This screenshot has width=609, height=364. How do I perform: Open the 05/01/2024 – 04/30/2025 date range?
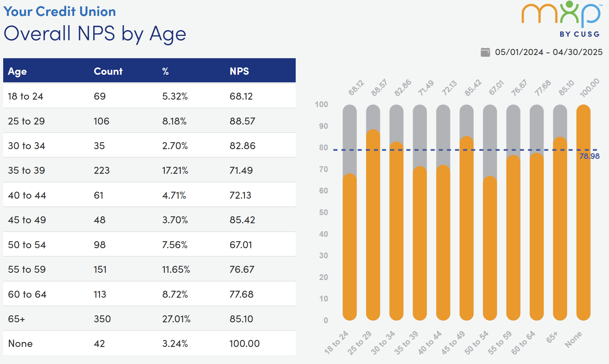pyautogui.click(x=548, y=52)
